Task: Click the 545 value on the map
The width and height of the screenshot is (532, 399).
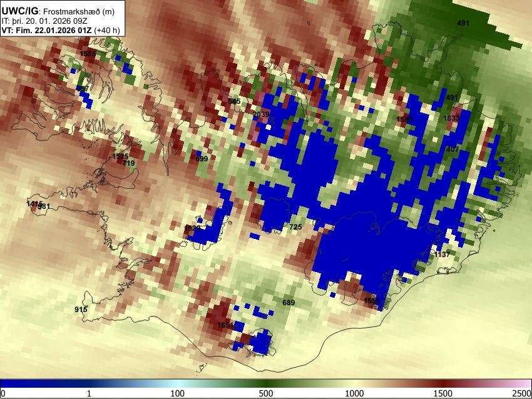Action: (x=234, y=101)
